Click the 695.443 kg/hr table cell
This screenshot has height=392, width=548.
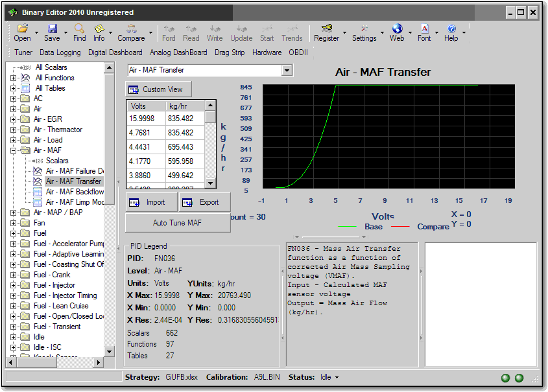coord(185,147)
